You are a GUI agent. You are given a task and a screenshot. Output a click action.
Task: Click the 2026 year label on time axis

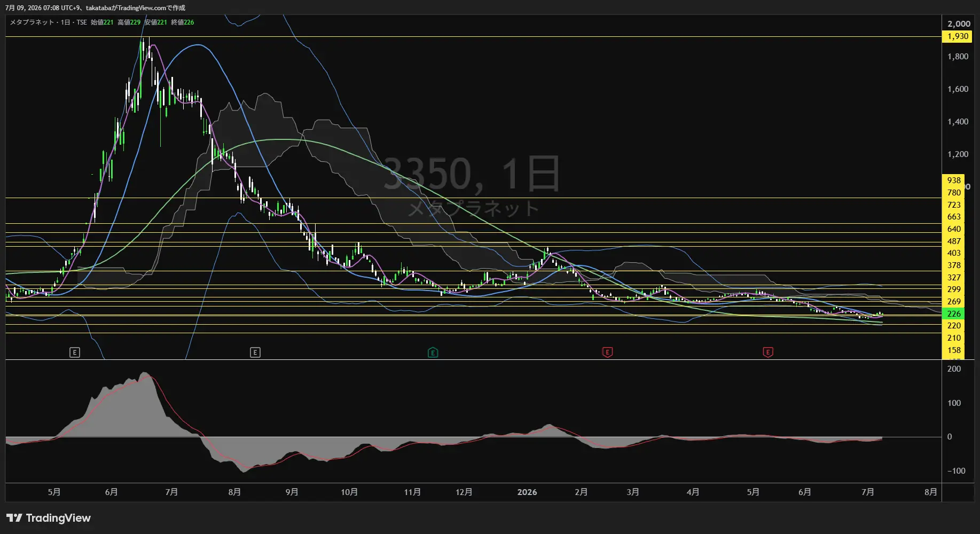click(527, 492)
